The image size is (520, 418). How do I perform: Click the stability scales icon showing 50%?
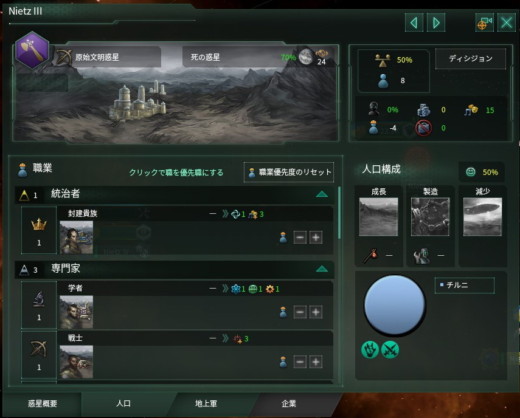(x=383, y=60)
